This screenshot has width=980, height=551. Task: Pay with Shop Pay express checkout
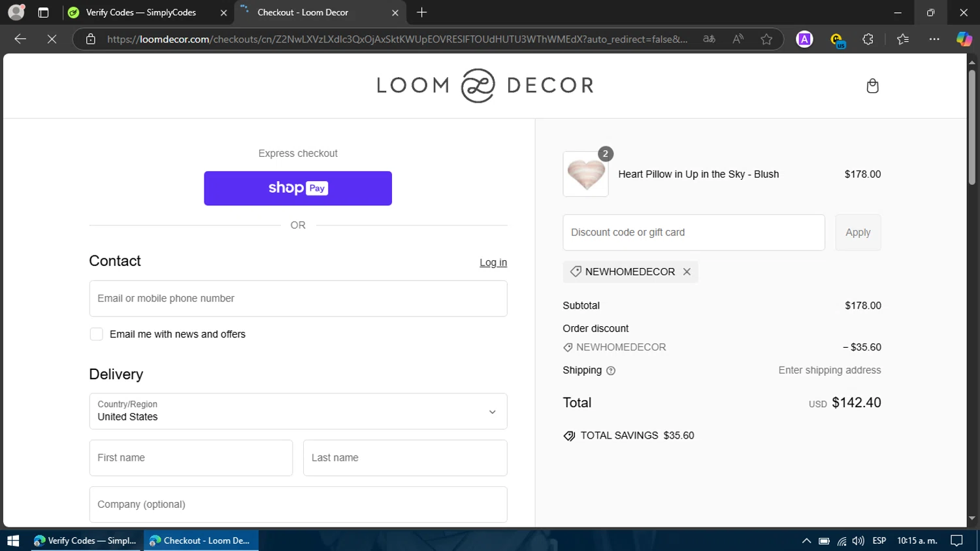(x=298, y=188)
